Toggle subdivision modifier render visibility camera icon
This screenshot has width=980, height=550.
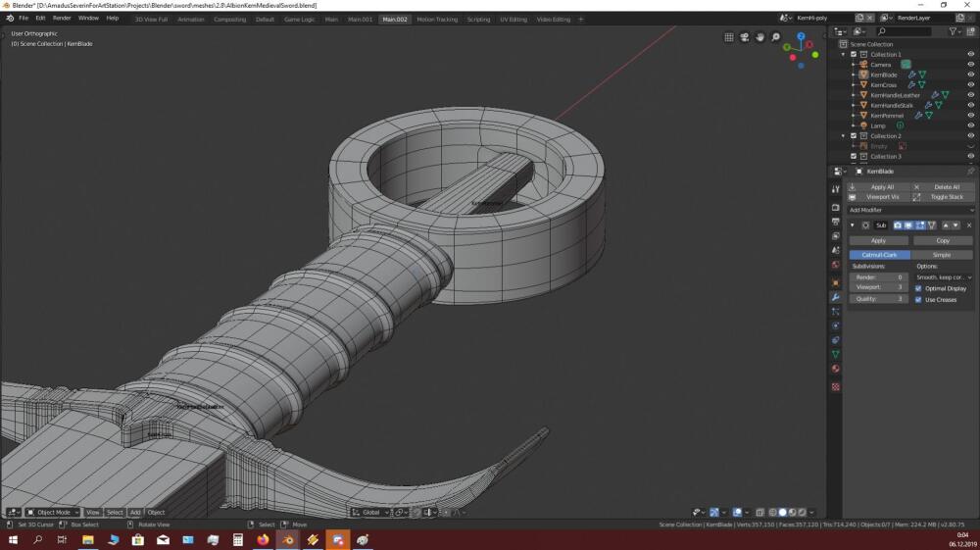898,225
